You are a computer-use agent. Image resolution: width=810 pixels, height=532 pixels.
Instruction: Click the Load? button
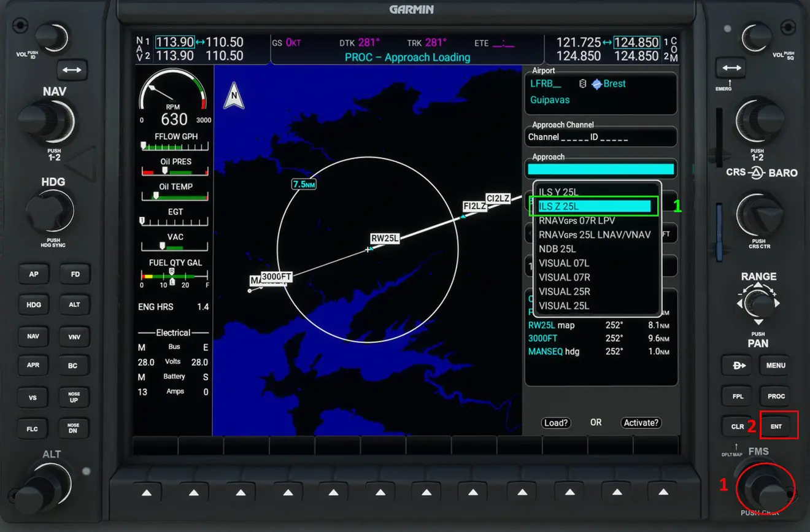click(556, 423)
